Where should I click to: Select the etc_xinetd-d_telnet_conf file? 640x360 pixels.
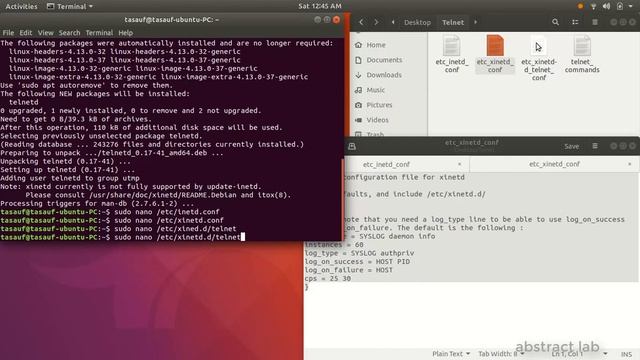tap(539, 58)
